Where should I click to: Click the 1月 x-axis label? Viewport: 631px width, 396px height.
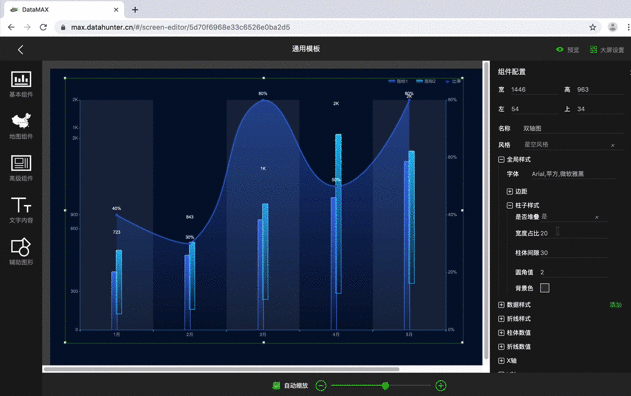click(x=116, y=334)
